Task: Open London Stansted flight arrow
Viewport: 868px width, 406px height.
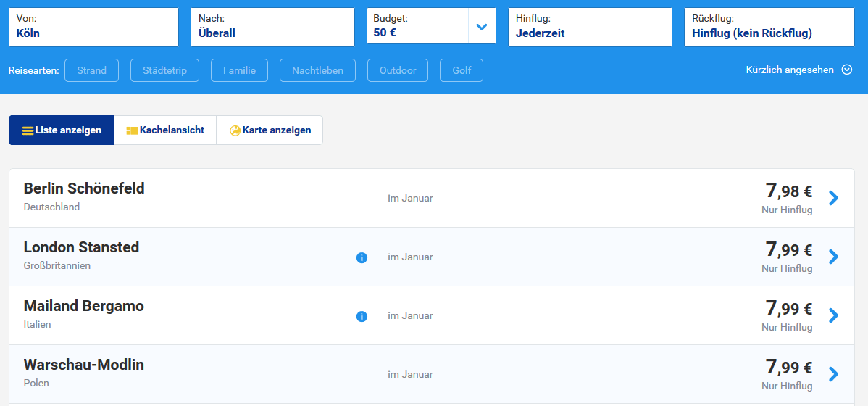Action: coord(833,257)
